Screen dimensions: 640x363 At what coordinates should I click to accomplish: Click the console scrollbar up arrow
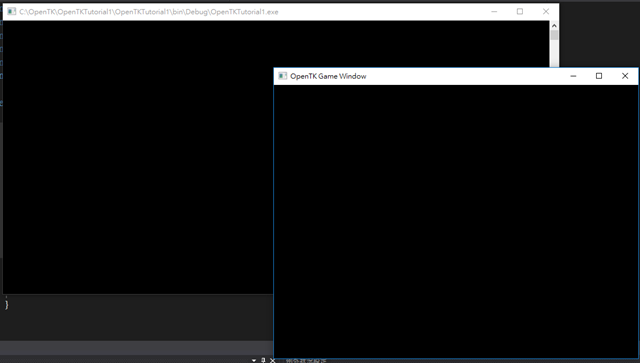pyautogui.click(x=554, y=26)
